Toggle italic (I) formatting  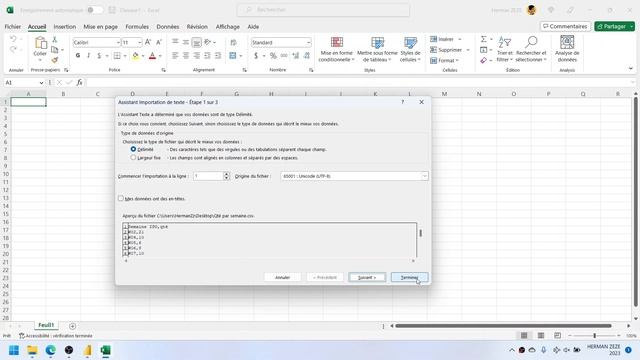click(89, 56)
